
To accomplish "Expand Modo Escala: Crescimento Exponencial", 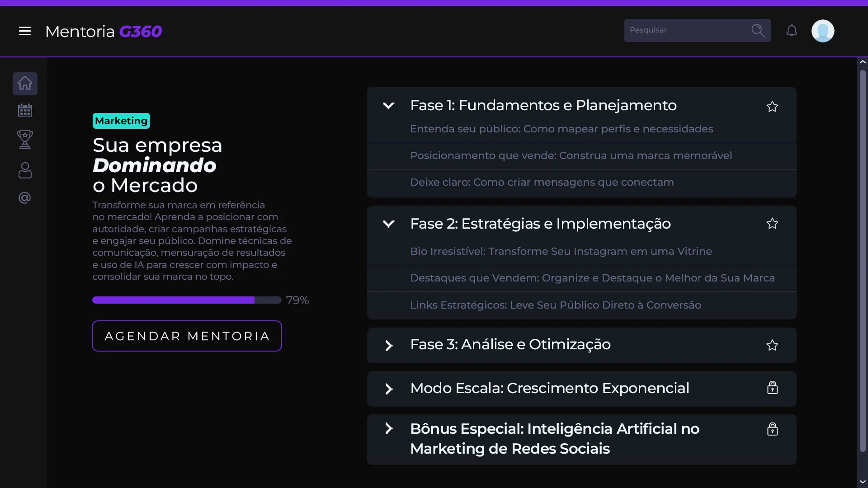I will (x=389, y=389).
